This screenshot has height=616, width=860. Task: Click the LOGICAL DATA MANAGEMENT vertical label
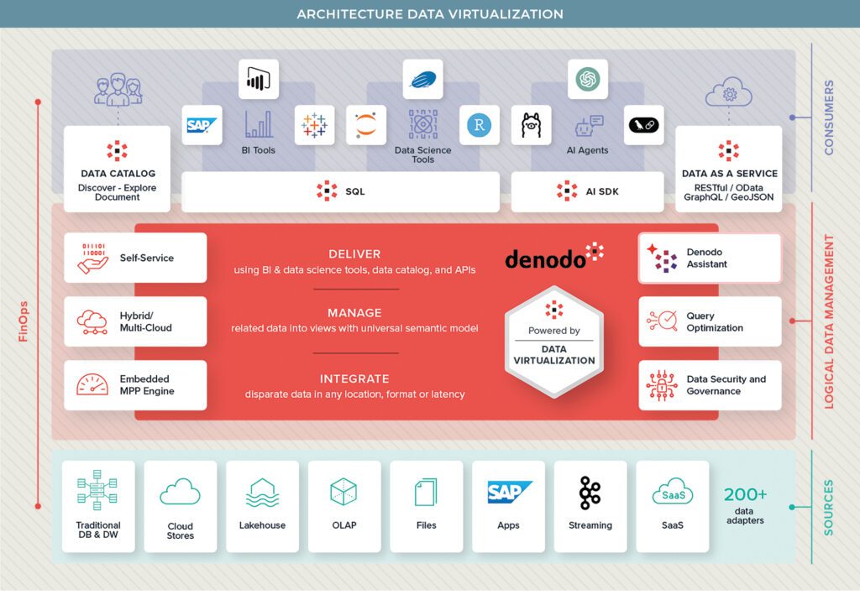[x=829, y=321]
